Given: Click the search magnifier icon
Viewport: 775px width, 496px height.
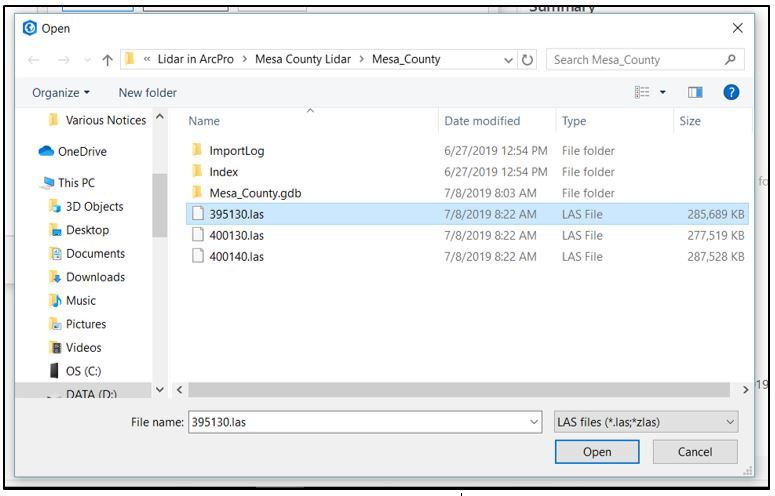Looking at the screenshot, I should 731,60.
